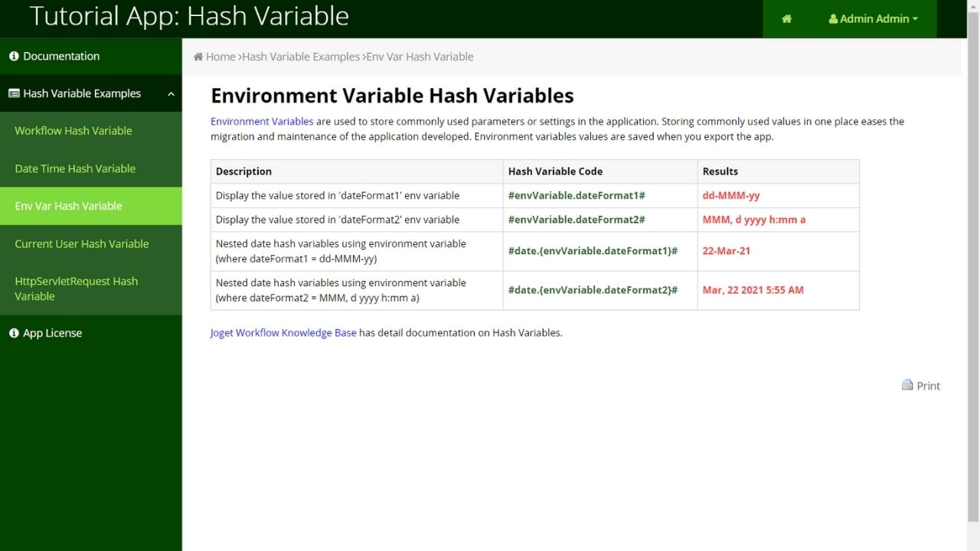Follow the Joget Workflow Knowledge Base link
Image resolution: width=980 pixels, height=551 pixels.
point(283,333)
